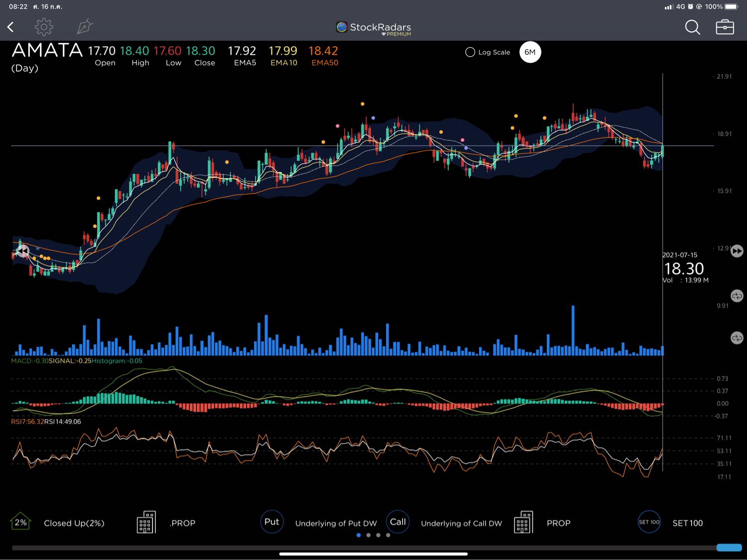This screenshot has width=747, height=560.
Task: Open the portfolio briefcase icon
Action: point(725,27)
